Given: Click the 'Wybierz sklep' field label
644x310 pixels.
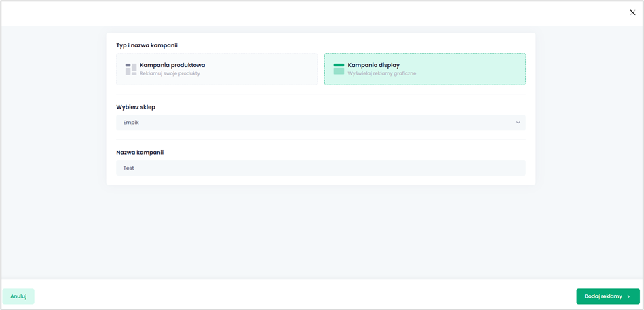Looking at the screenshot, I should 136,107.
